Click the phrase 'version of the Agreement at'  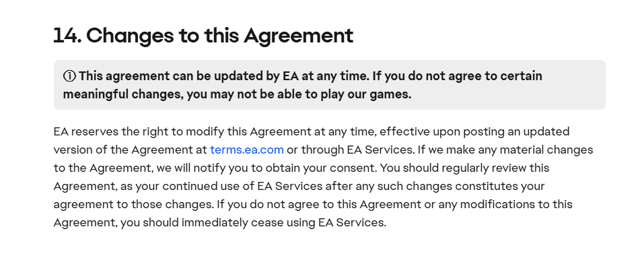point(130,150)
